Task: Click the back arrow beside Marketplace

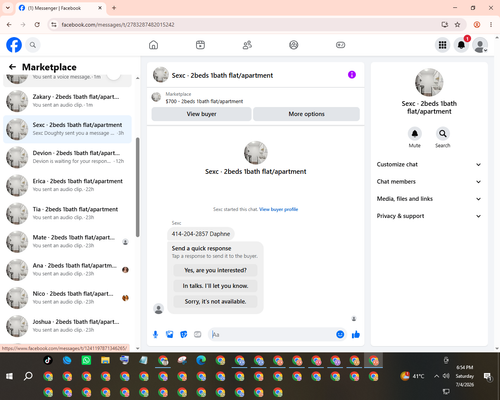Action: coord(13,67)
